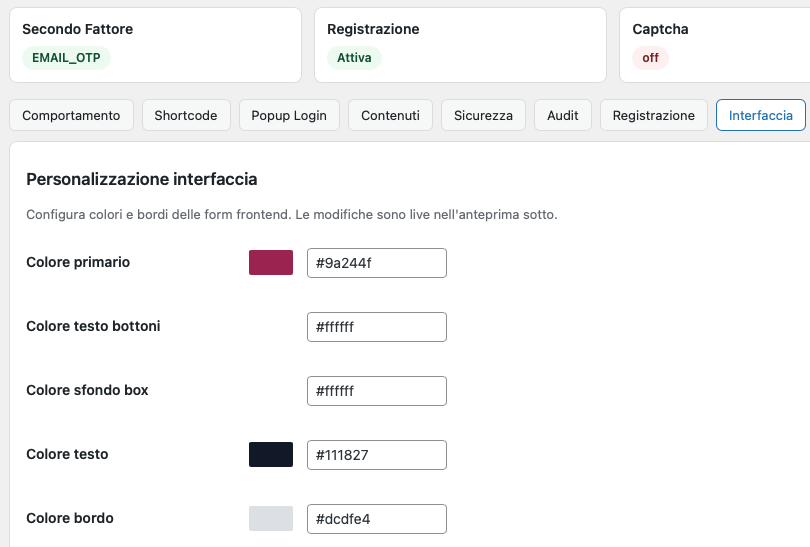Image resolution: width=810 pixels, height=547 pixels.
Task: Switch to the Audit tab
Action: [x=562, y=115]
